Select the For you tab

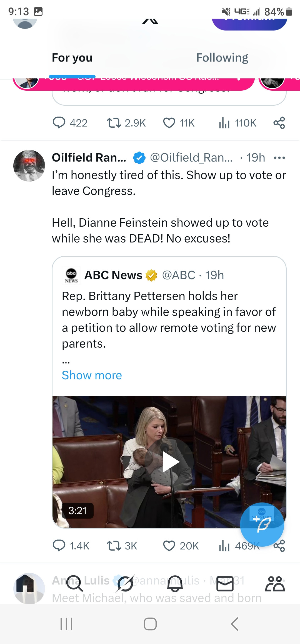coord(72,58)
